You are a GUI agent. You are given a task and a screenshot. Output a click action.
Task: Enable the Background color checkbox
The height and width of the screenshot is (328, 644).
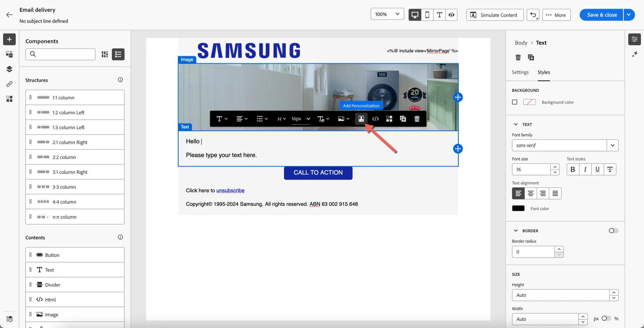(x=515, y=102)
